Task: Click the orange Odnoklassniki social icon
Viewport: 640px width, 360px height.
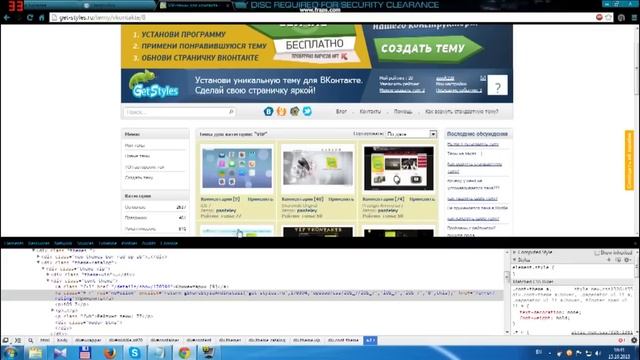Action: click(281, 111)
